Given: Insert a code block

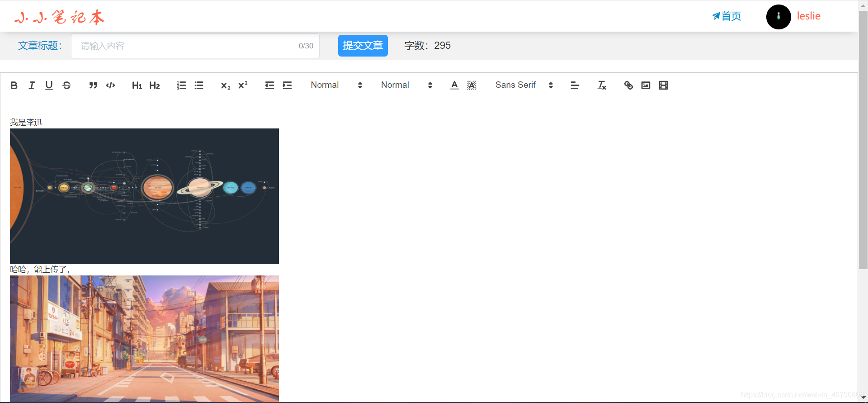Looking at the screenshot, I should click(111, 85).
